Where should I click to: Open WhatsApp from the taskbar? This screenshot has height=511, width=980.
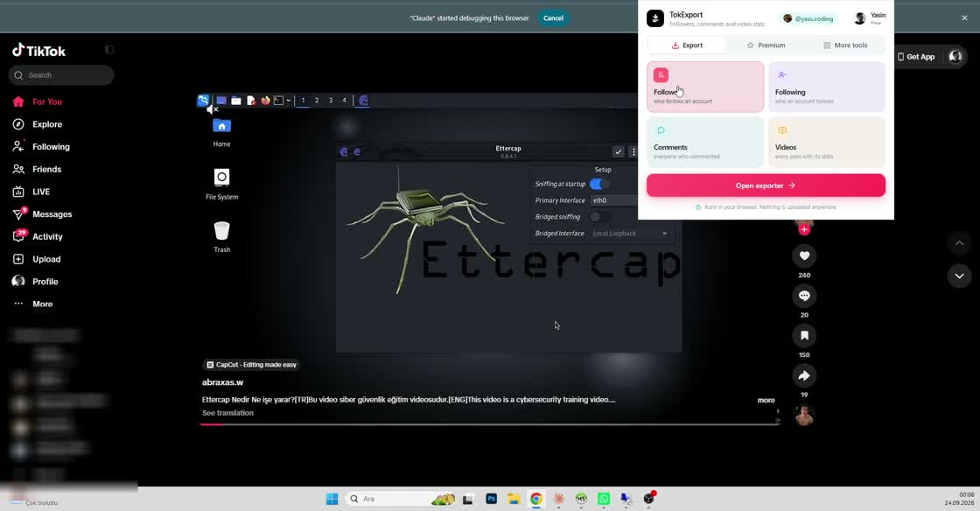coord(604,499)
